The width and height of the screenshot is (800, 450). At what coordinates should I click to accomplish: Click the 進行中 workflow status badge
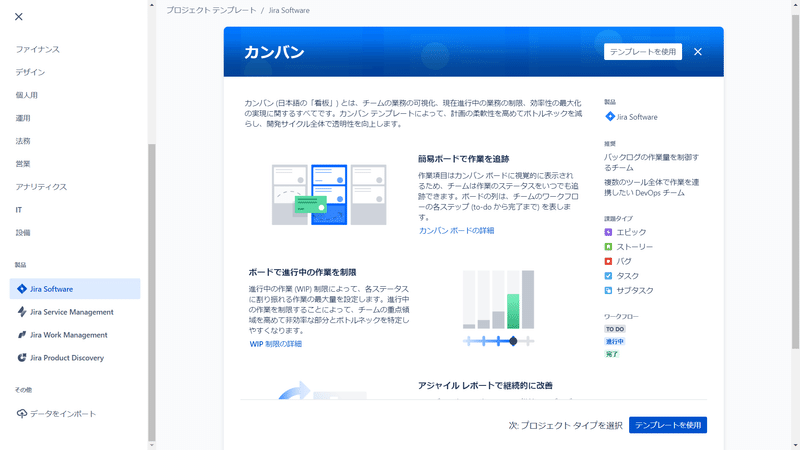(615, 341)
